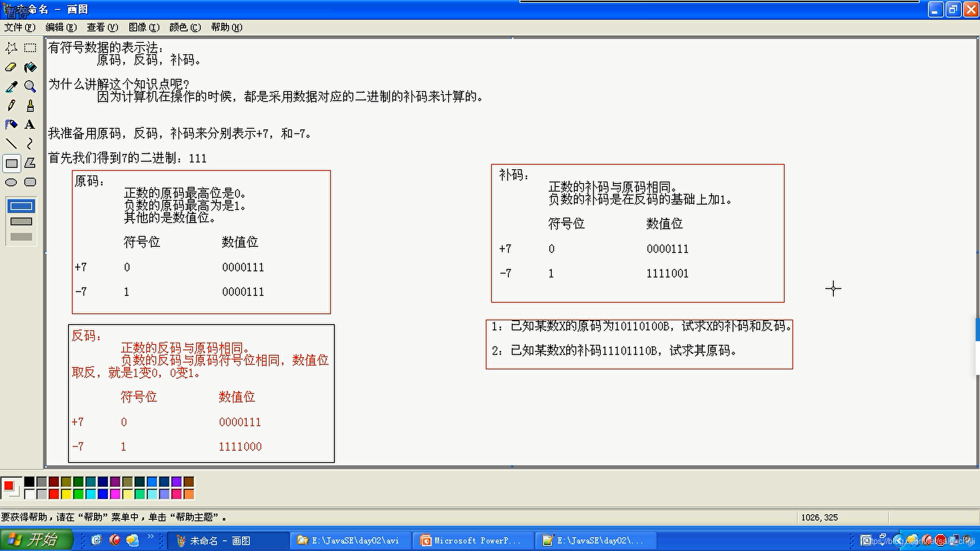The height and width of the screenshot is (551, 980).
Task: Choose the Line tool
Action: click(x=11, y=144)
